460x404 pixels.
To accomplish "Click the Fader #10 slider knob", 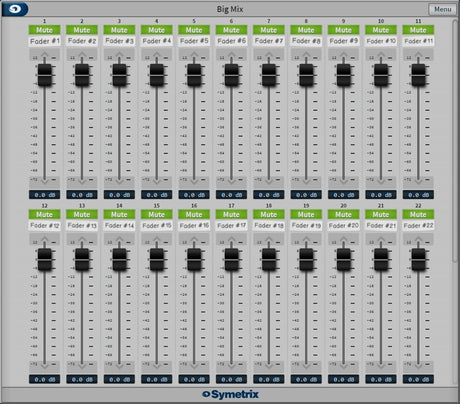I will [381, 75].
